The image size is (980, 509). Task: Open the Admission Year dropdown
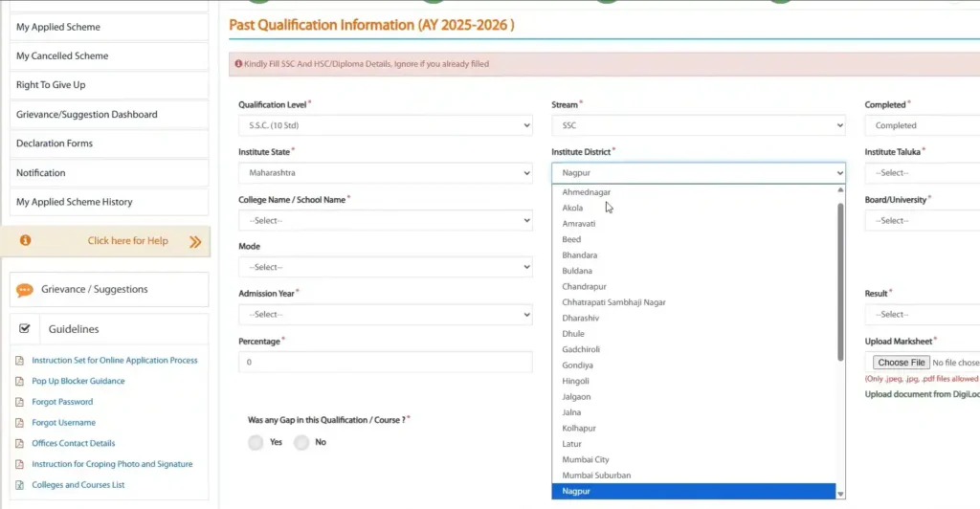pyautogui.click(x=385, y=314)
